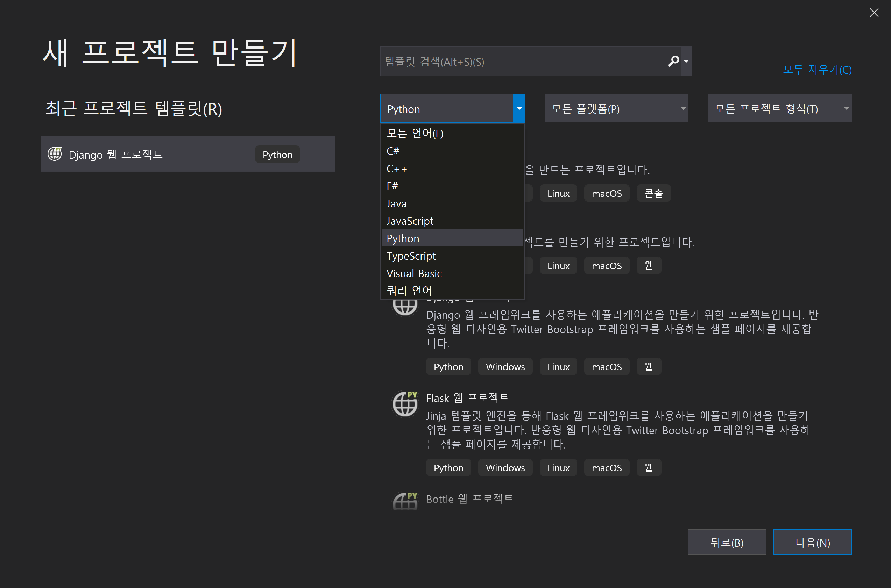891x588 pixels.
Task: Open the 모든 플랫폼(P) dropdown
Action: pos(616,109)
